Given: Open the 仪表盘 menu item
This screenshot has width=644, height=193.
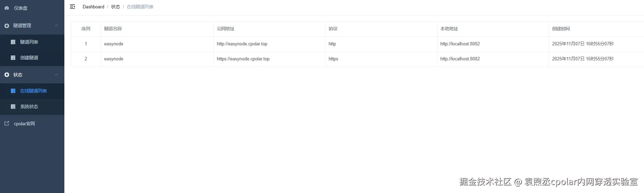Looking at the screenshot, I should (32, 8).
